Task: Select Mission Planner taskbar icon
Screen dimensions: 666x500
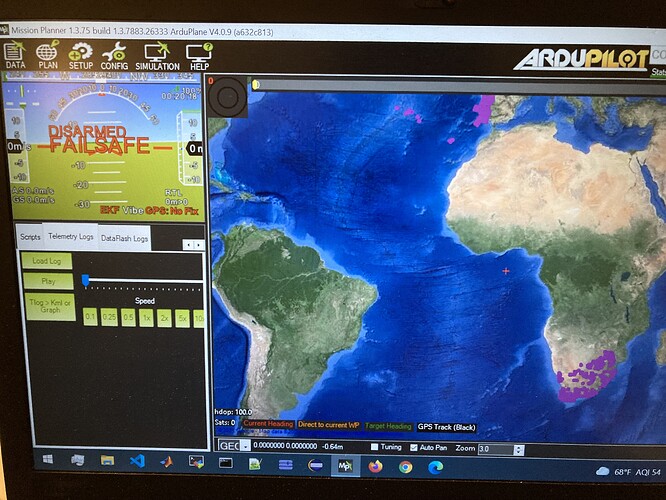Action: click(x=345, y=466)
